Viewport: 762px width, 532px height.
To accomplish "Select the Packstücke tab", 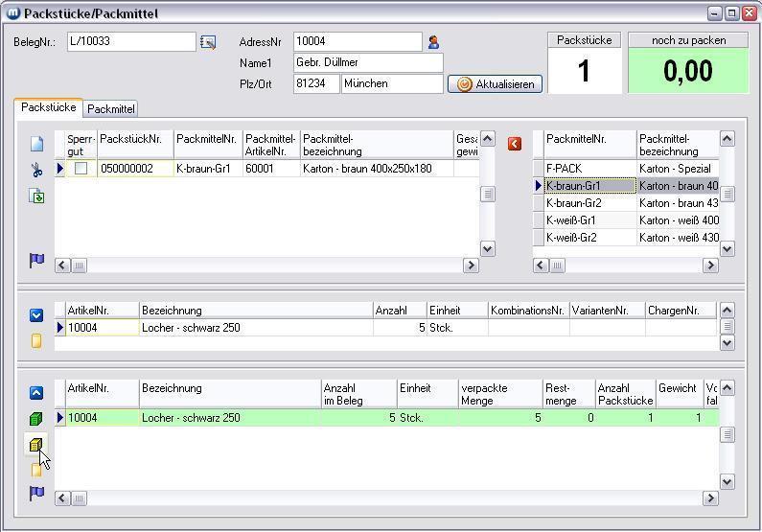I will [48, 108].
